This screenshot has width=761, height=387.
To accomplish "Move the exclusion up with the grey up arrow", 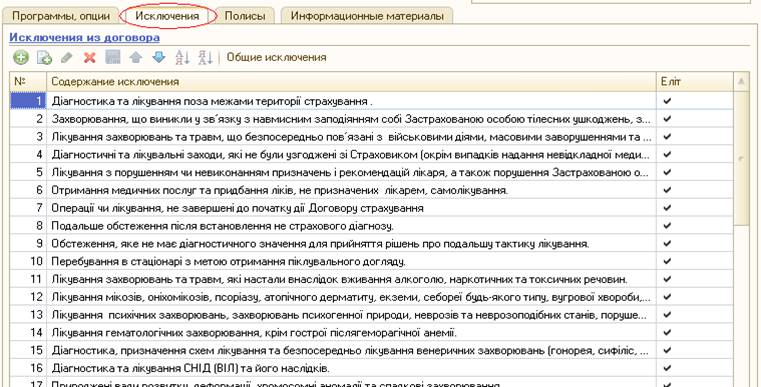I will pos(136,58).
